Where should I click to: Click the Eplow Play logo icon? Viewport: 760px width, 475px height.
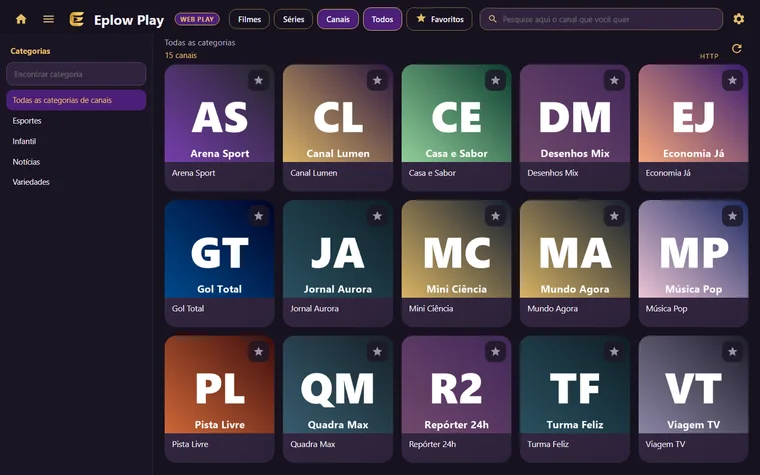tap(77, 19)
